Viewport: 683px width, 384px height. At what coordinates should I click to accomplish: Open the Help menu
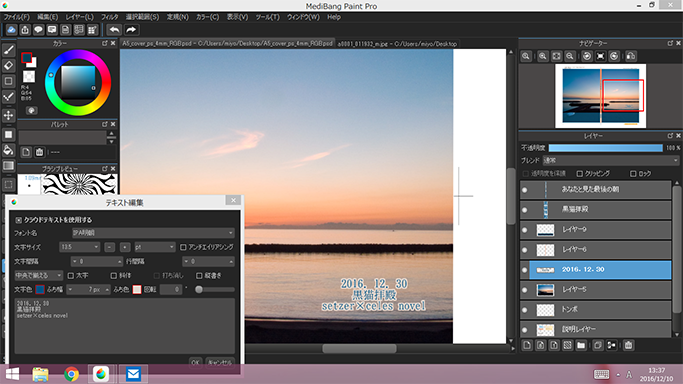[x=334, y=17]
